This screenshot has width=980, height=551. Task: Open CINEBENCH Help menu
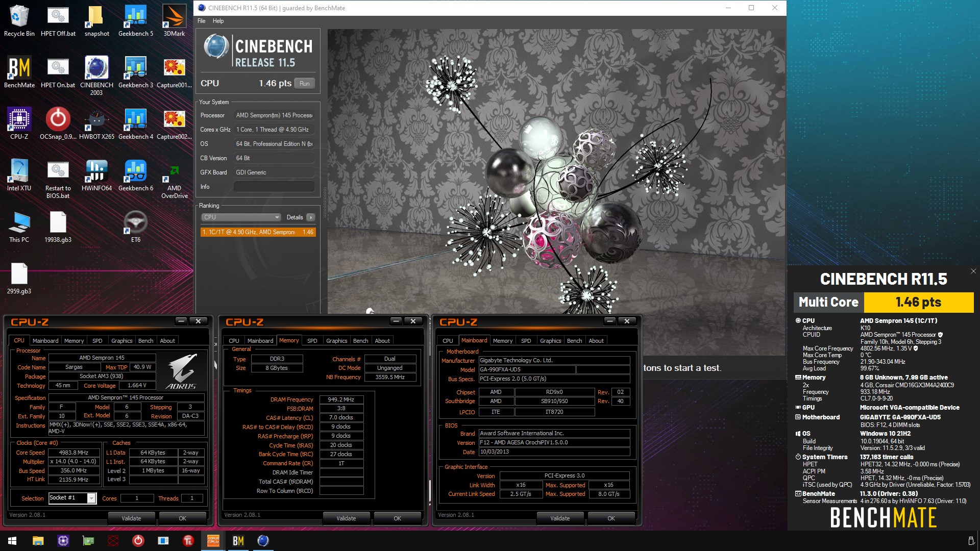[218, 21]
